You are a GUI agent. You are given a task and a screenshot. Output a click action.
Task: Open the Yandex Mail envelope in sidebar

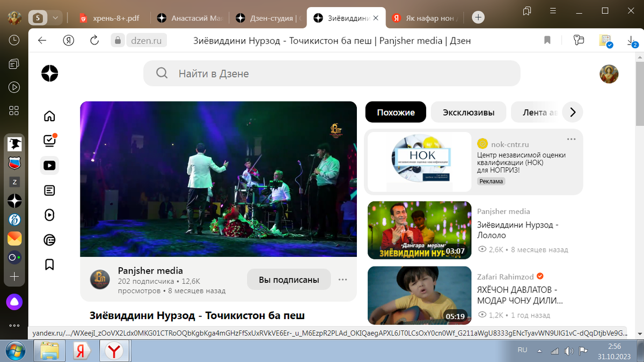[14, 239]
